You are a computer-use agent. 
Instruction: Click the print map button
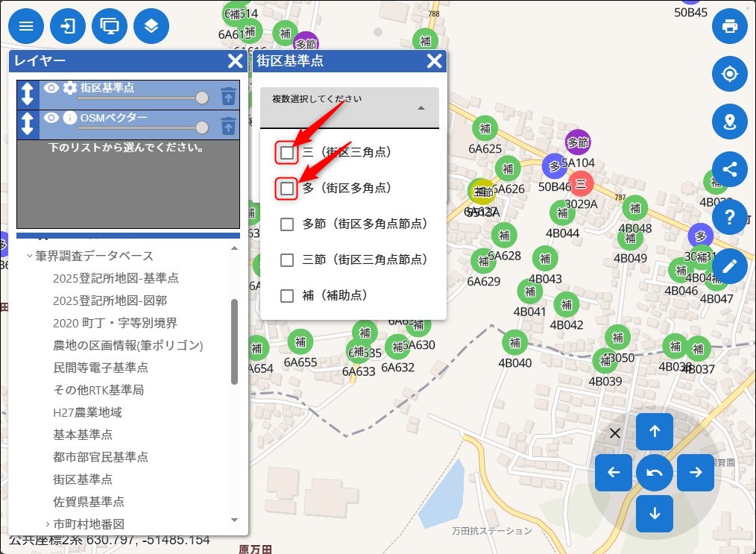[729, 27]
